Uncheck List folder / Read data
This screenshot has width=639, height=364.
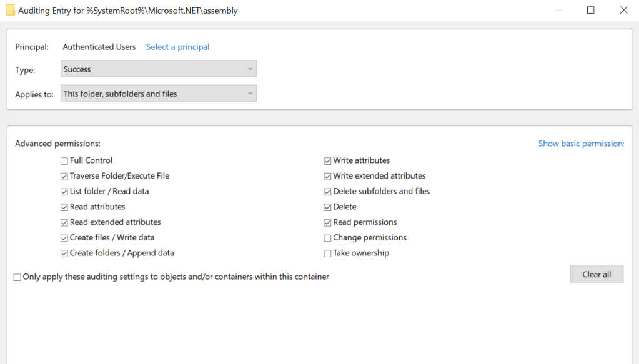click(64, 192)
